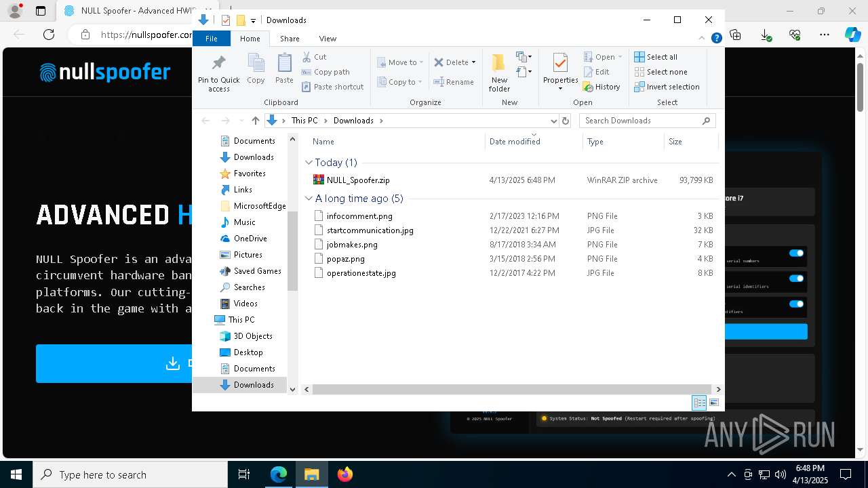
Task: Open address bar previous locations dropdown
Action: 553,121
